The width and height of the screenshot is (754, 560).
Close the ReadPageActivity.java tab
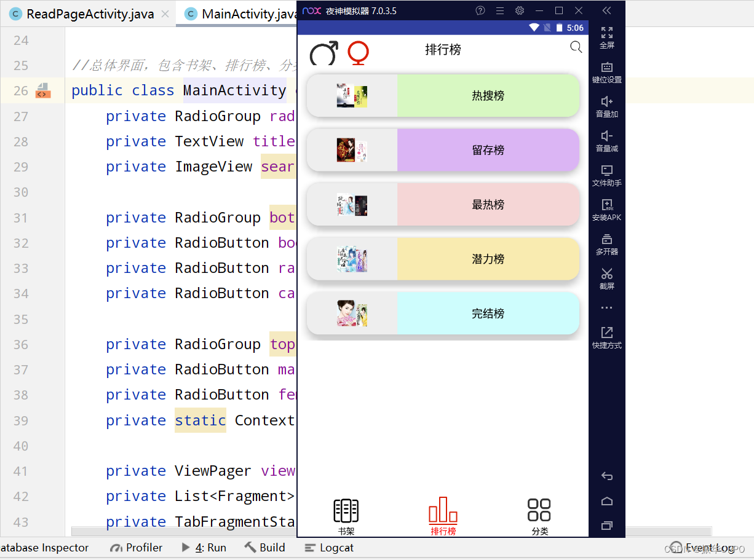tap(165, 14)
